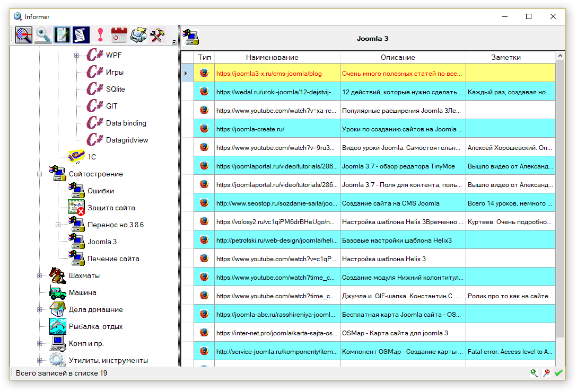Click the plain grey magnifying glass toolbar icon
This screenshot has width=577, height=392.
pos(43,35)
